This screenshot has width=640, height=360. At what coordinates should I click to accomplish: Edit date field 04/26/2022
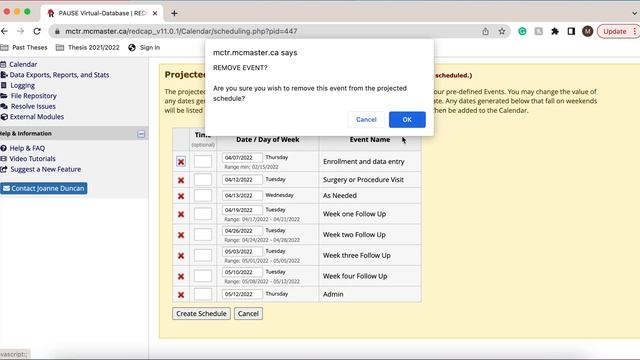coord(242,231)
